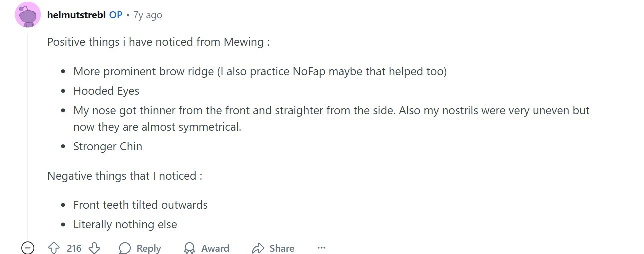The width and height of the screenshot is (644, 254).
Task: Downvote the Mewing comment
Action: click(94, 248)
